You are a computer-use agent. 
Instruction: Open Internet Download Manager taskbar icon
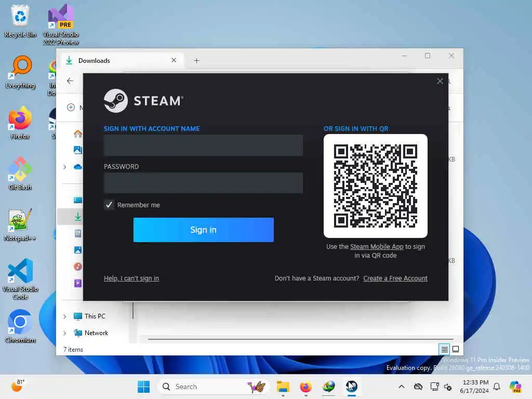point(328,387)
